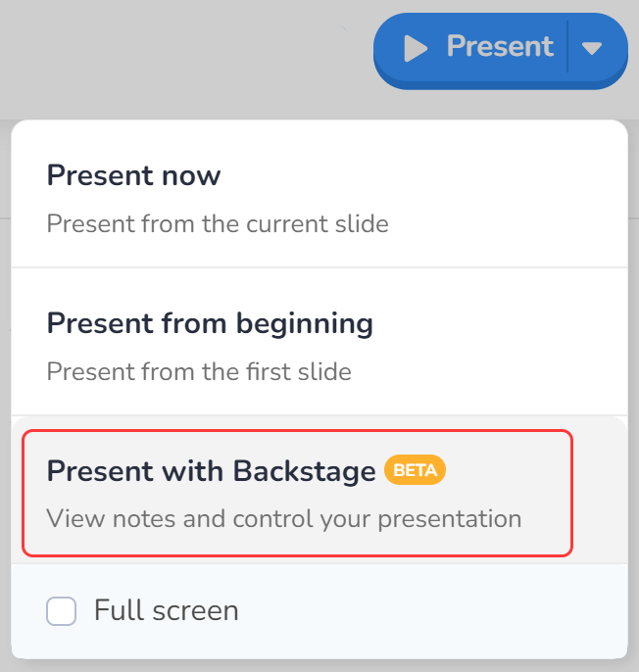Viewport: 639px width, 672px height.
Task: Click the gray area left of Present button
Action: (184, 56)
